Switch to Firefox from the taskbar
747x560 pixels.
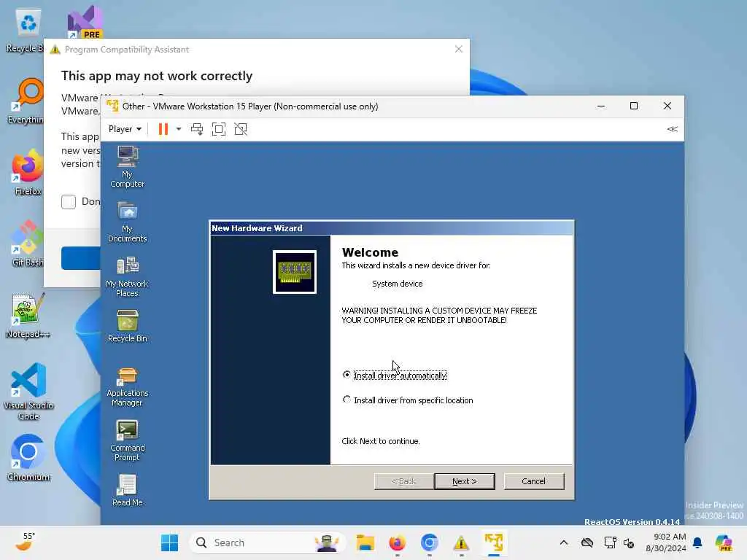398,542
